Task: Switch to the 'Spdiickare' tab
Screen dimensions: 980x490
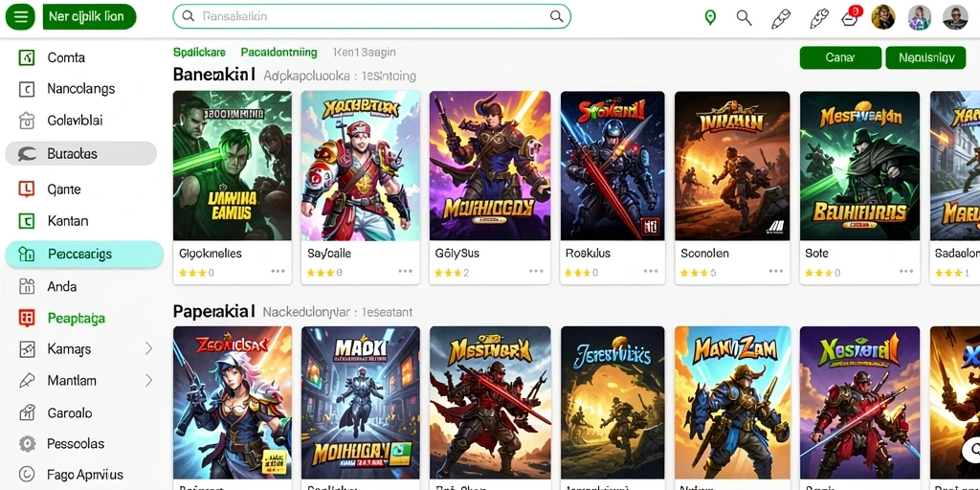Action: click(x=199, y=53)
